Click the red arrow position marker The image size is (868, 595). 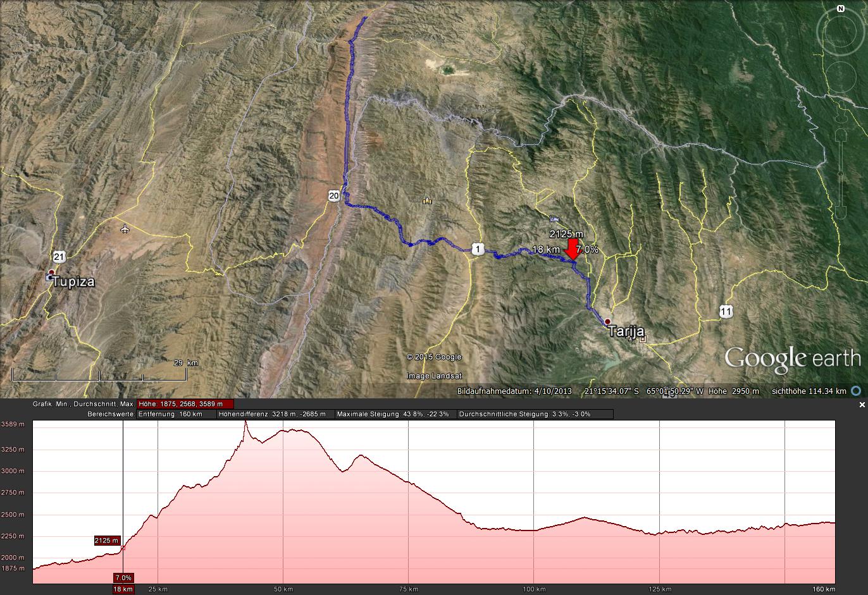tap(572, 249)
